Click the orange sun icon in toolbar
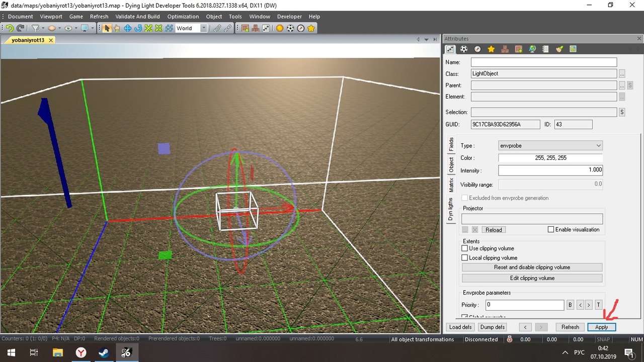Image resolution: width=644 pixels, height=362 pixels. tap(280, 28)
